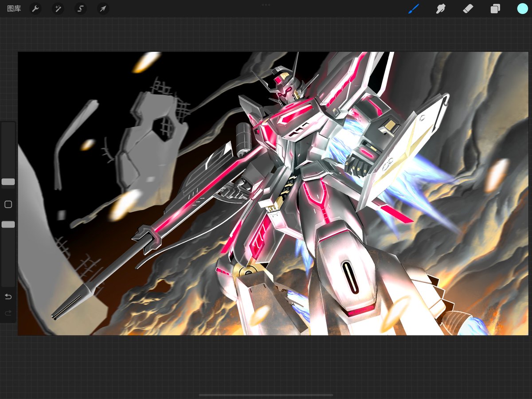The width and height of the screenshot is (532, 399).
Task: Undo the last stroke with the arrow
Action: pos(8,297)
